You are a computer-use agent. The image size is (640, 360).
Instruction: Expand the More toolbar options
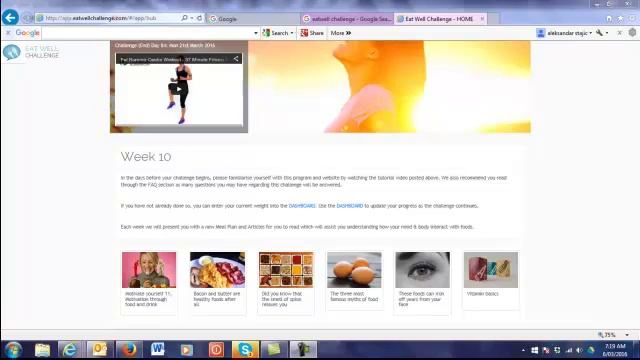point(341,33)
